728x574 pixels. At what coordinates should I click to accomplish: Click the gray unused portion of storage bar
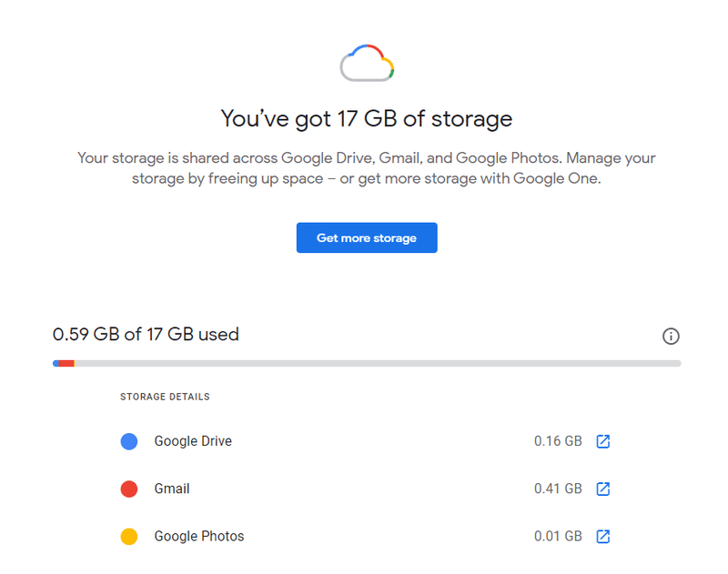click(x=378, y=363)
